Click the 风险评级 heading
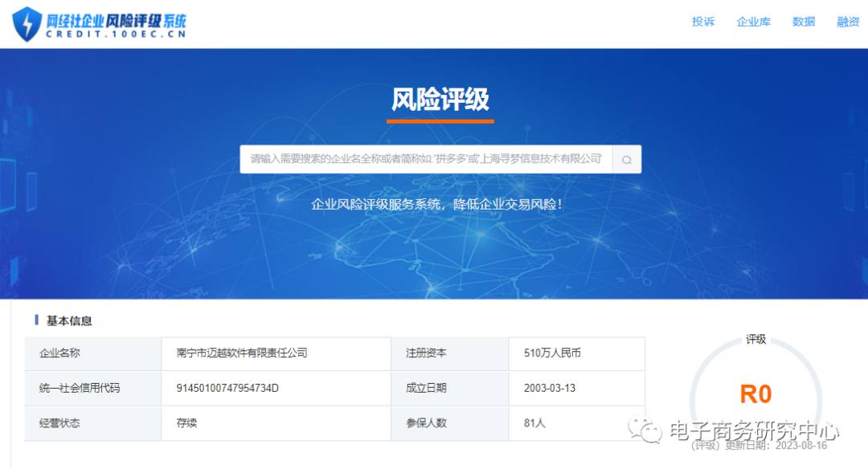 pyautogui.click(x=440, y=100)
